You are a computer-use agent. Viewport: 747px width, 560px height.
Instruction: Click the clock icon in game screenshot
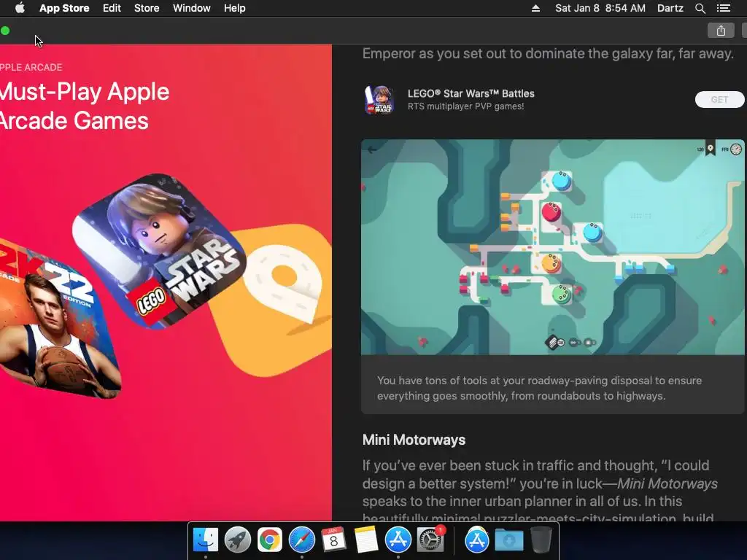736,149
